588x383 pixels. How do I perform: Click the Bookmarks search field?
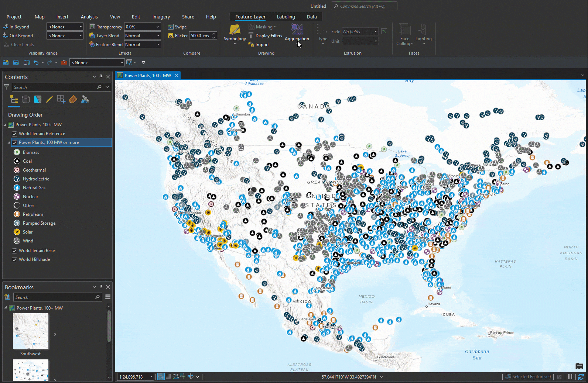pos(57,297)
